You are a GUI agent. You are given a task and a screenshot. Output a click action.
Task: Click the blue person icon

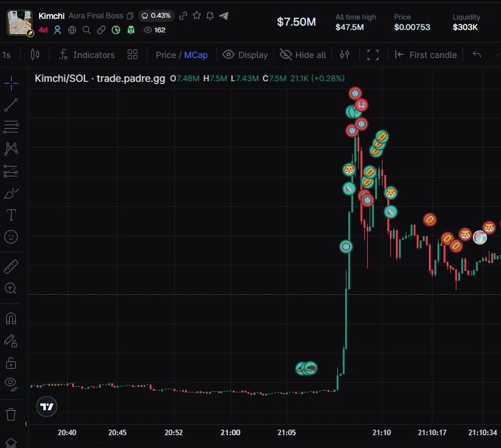57,30
